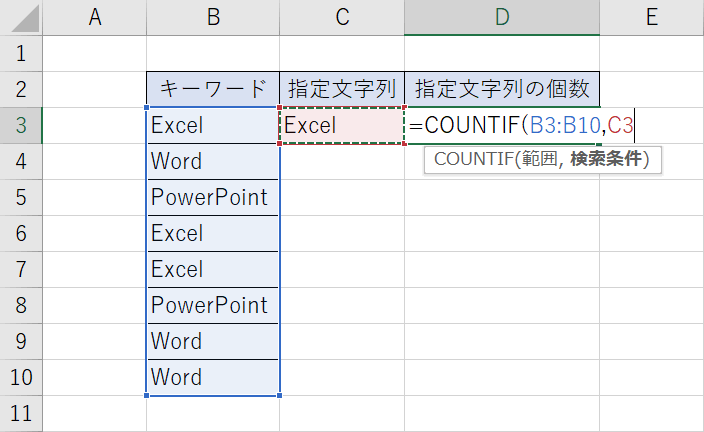Viewport: 704px width, 432px height.
Task: Select row 1 header
Action: [21, 53]
